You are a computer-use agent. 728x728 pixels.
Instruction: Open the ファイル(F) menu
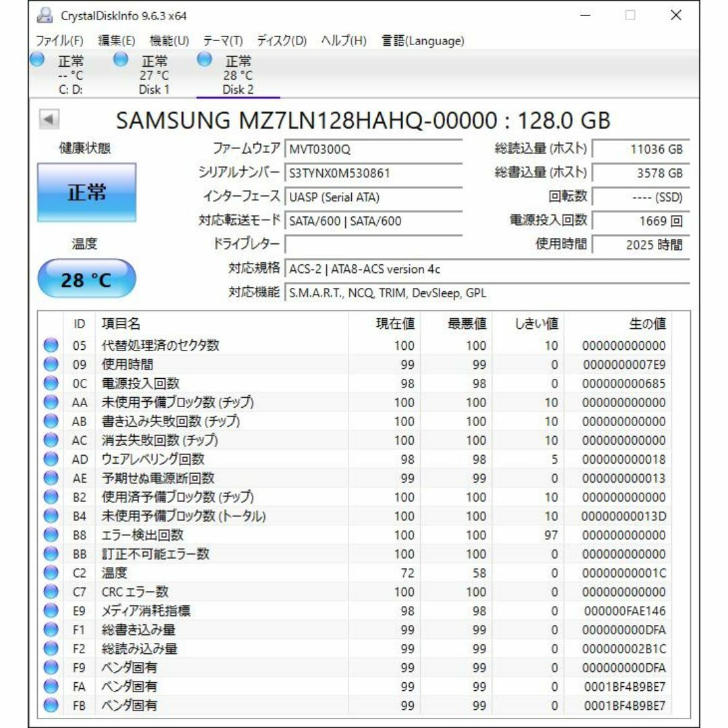[x=59, y=41]
